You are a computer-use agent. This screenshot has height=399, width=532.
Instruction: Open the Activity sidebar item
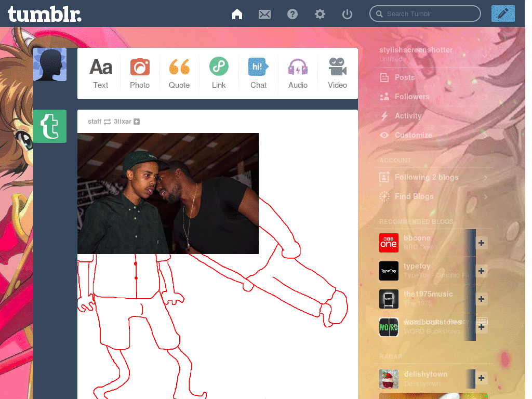coord(408,116)
